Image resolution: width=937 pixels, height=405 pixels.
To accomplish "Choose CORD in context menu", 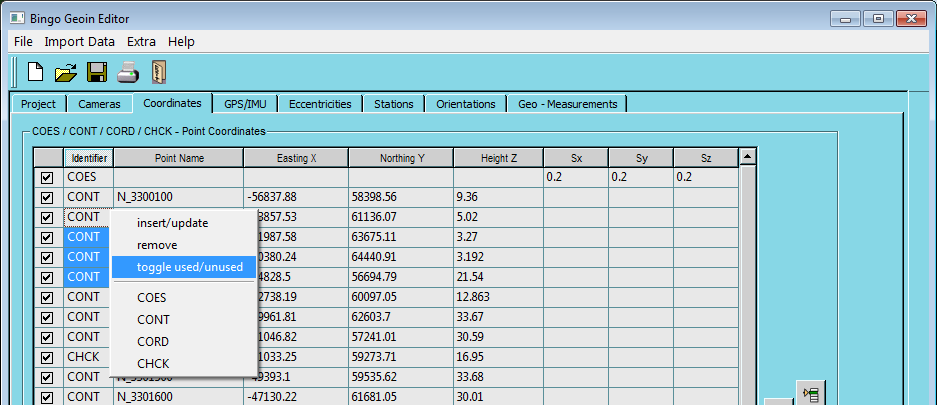I will (x=184, y=342).
